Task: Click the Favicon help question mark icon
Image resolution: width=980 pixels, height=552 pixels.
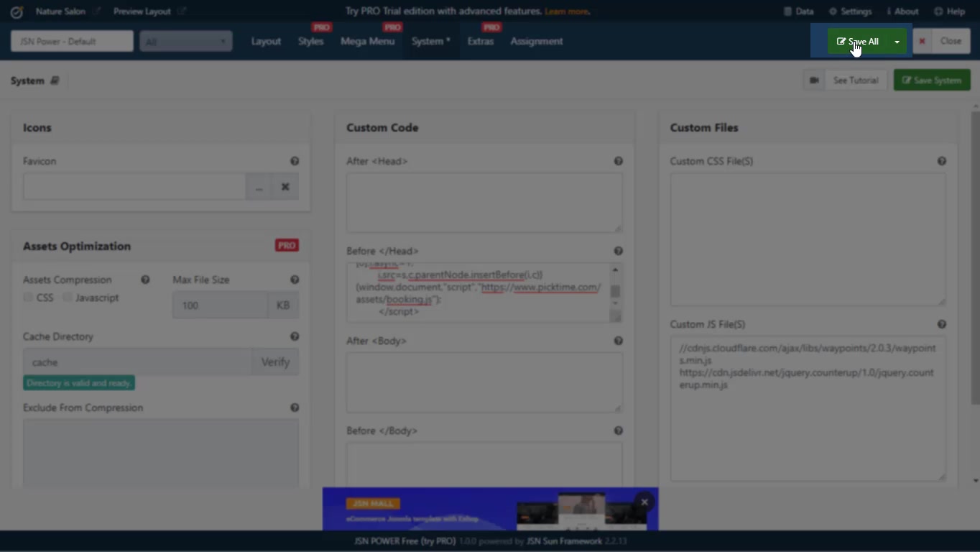Action: pyautogui.click(x=295, y=162)
